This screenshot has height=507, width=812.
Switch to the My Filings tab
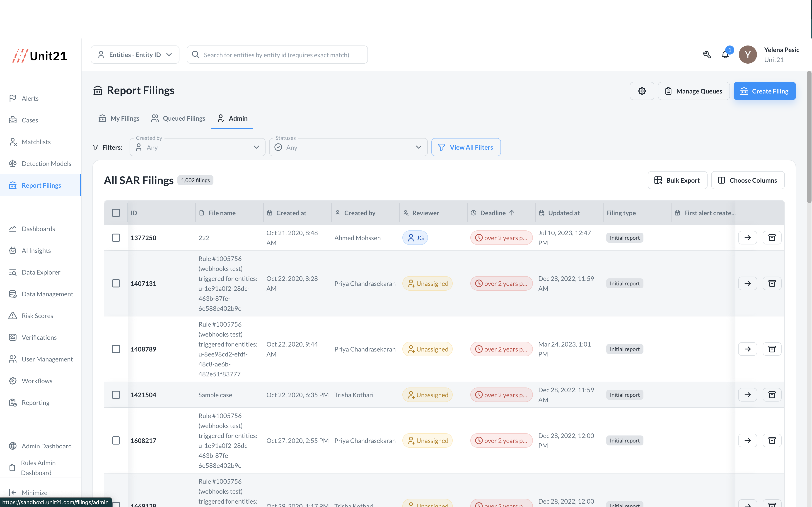[x=119, y=118]
